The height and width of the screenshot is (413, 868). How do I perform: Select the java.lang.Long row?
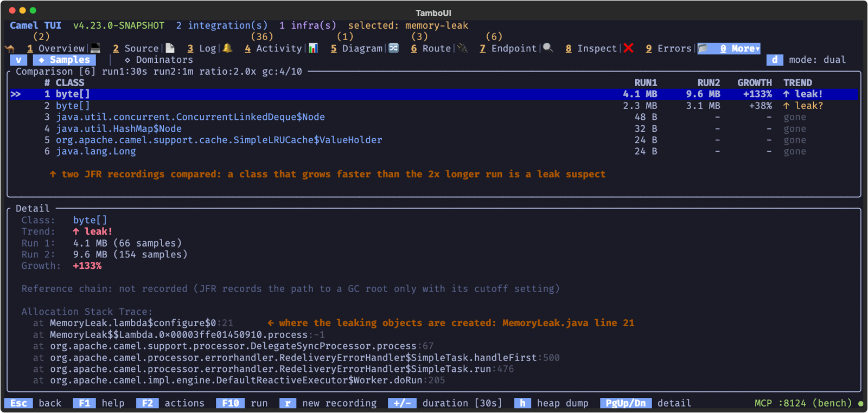coord(434,151)
